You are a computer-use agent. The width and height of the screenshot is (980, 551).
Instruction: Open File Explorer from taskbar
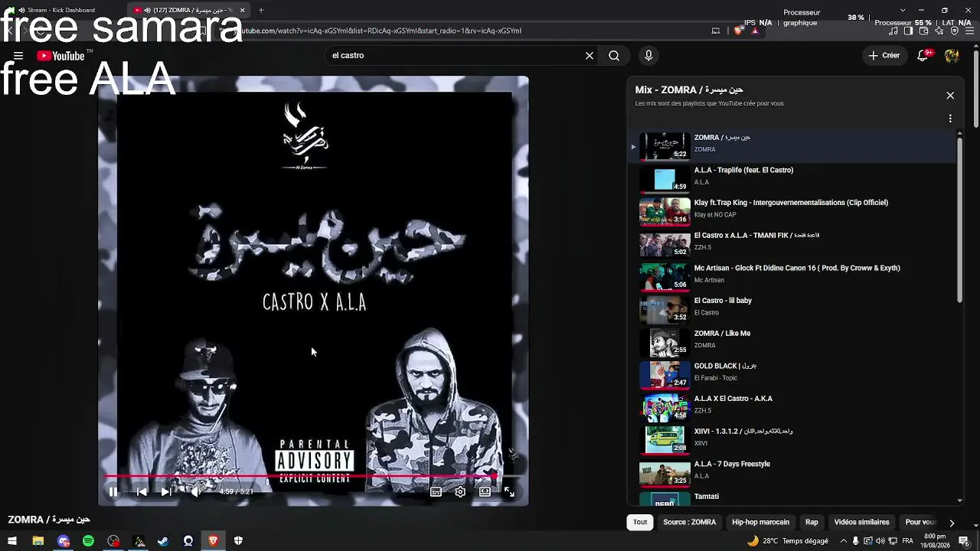pos(38,541)
